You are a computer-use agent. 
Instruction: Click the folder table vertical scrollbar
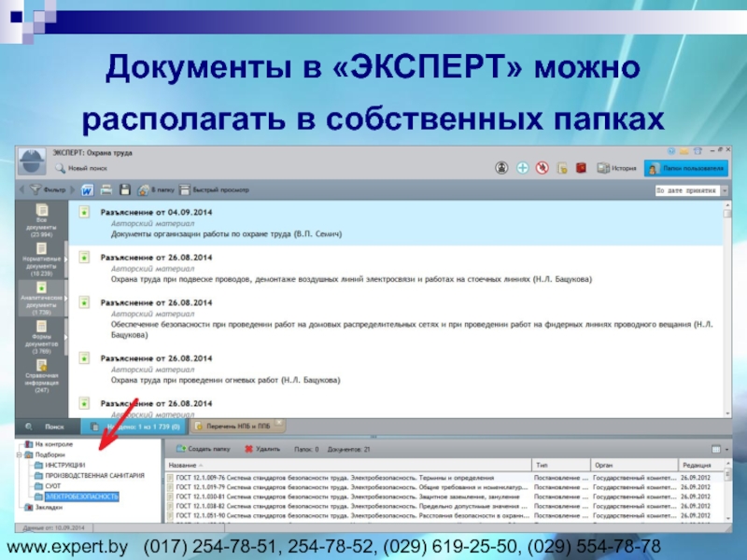click(728, 491)
